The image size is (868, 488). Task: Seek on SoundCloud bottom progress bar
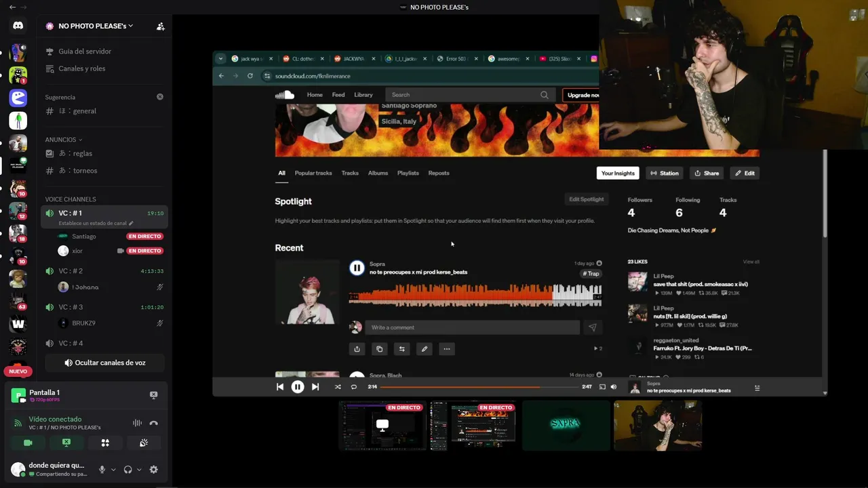coord(478,387)
